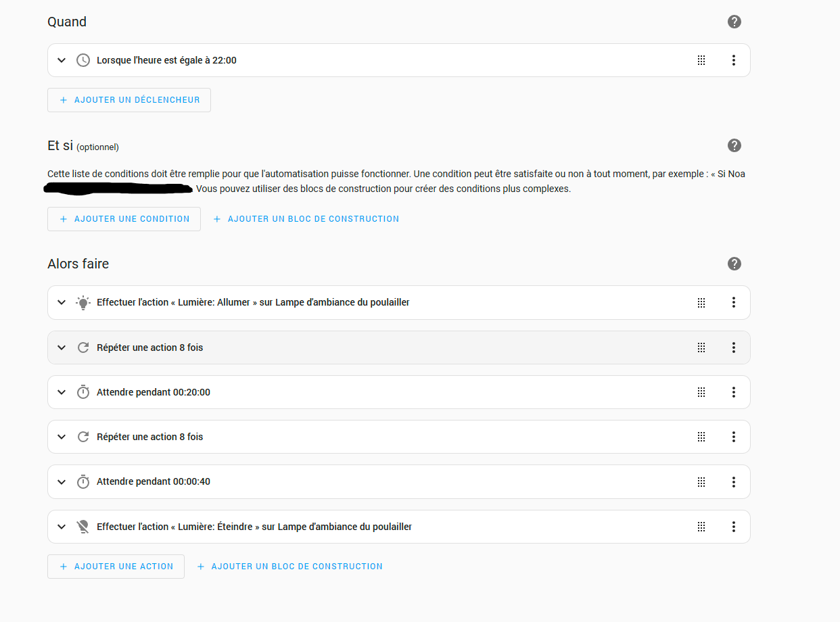Click the timer icon on Attendre pendant 00:00:40
The height and width of the screenshot is (622, 840).
[83, 481]
